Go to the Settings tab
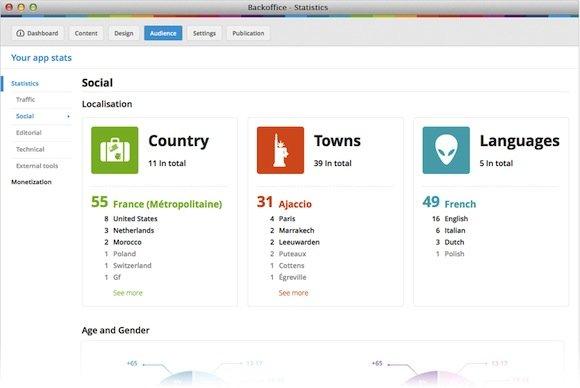This screenshot has width=580, height=388. click(204, 33)
